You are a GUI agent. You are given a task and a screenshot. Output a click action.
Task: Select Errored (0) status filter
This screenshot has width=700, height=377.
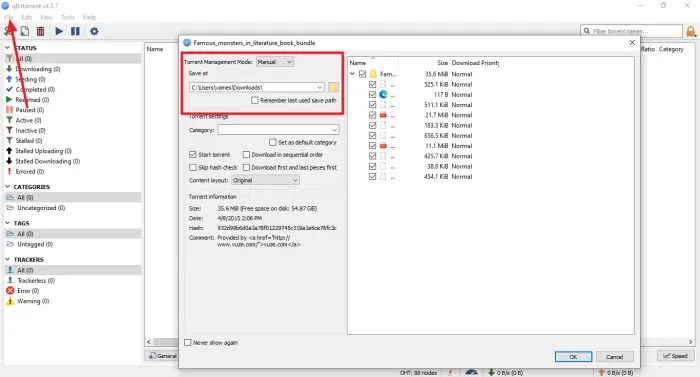29,172
